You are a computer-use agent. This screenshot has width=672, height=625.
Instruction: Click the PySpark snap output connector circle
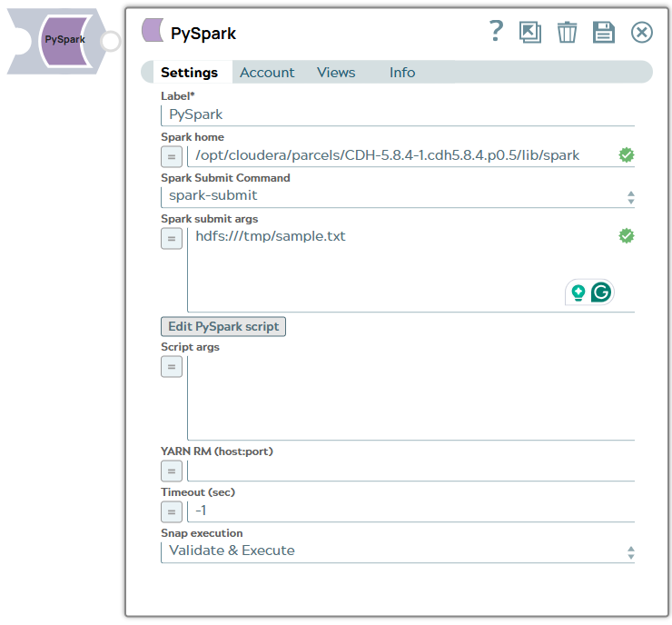point(110,41)
